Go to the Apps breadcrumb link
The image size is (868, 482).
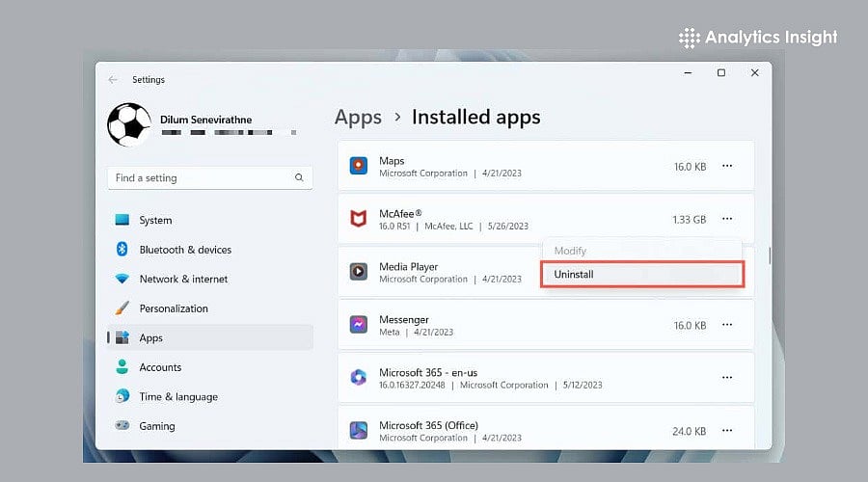[358, 118]
